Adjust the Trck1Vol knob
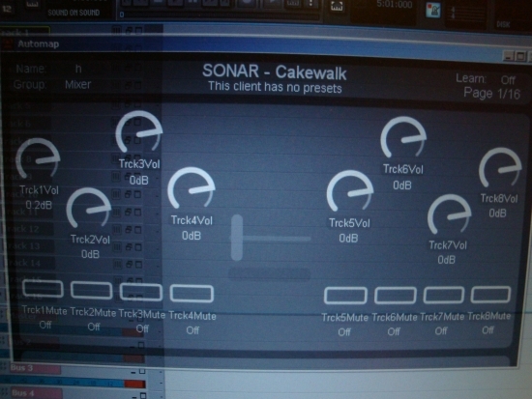532x399 pixels. [38, 158]
